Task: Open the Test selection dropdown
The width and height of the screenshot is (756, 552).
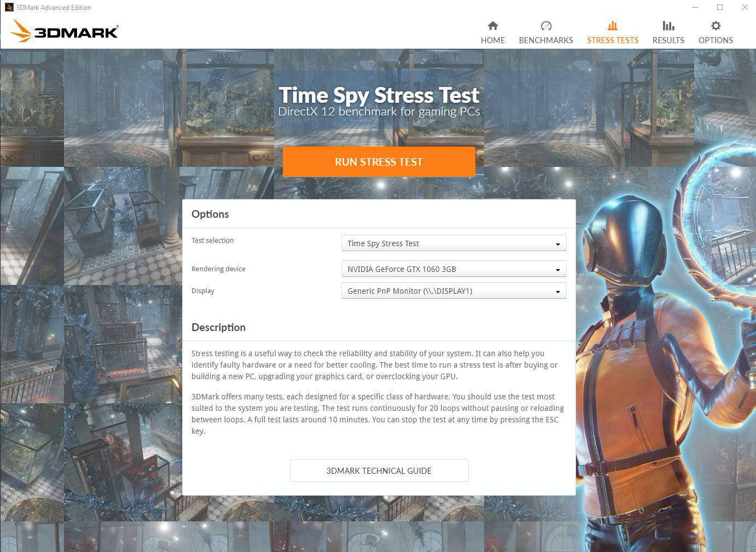Action: coord(453,243)
